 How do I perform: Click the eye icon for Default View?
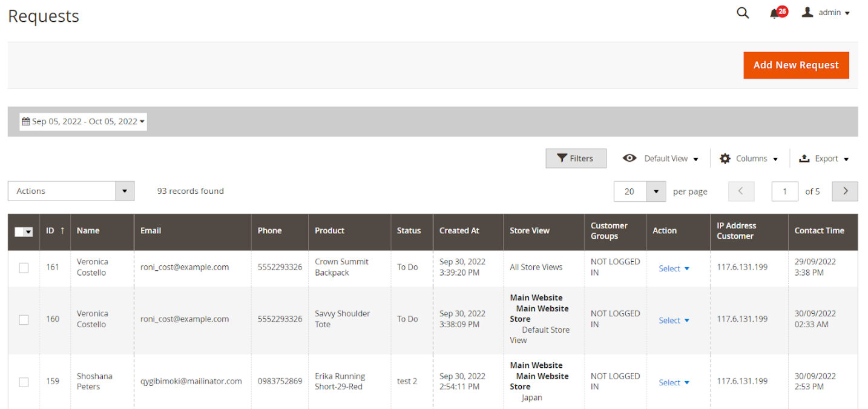point(630,158)
